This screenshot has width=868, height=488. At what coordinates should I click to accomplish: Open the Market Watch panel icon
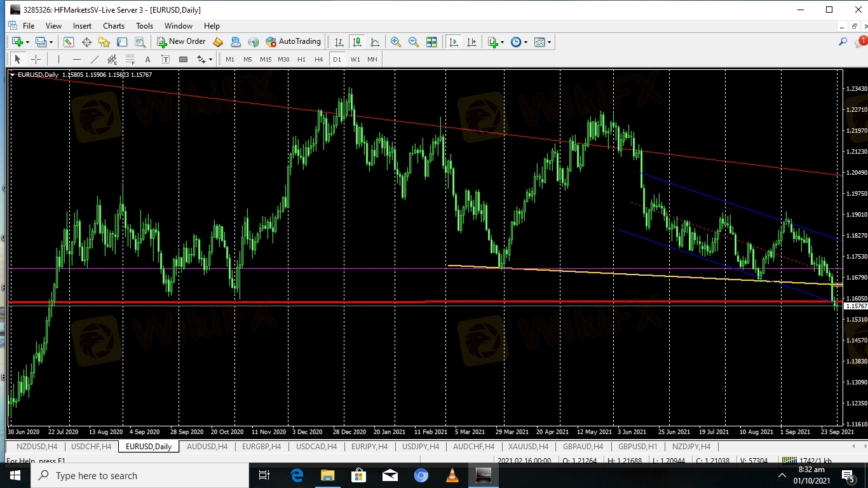pos(69,42)
